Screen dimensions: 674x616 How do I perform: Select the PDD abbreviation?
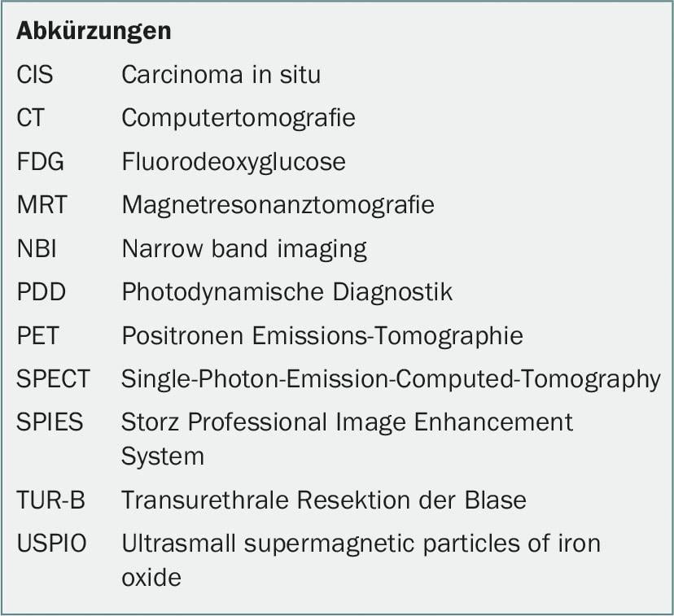[x=41, y=291]
